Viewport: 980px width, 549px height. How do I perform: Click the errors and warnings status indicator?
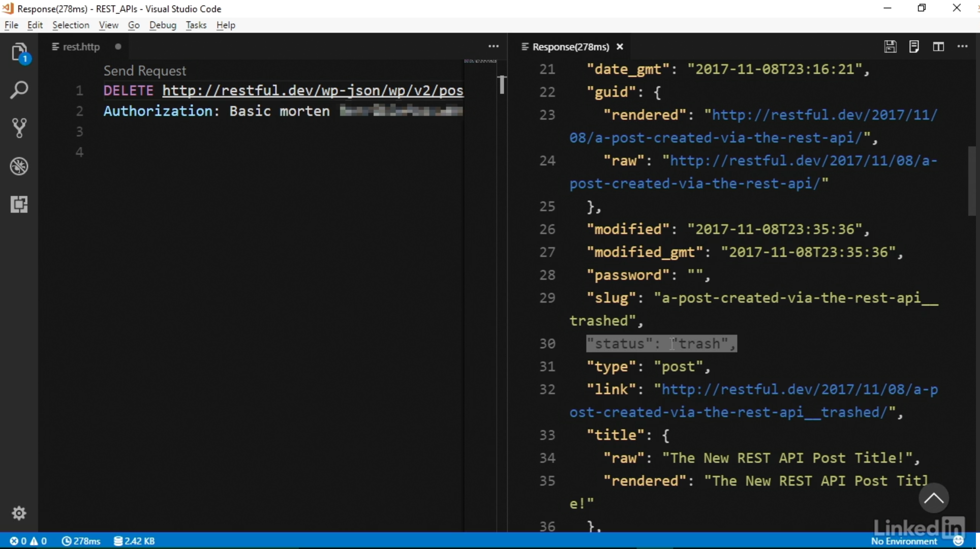tap(28, 541)
